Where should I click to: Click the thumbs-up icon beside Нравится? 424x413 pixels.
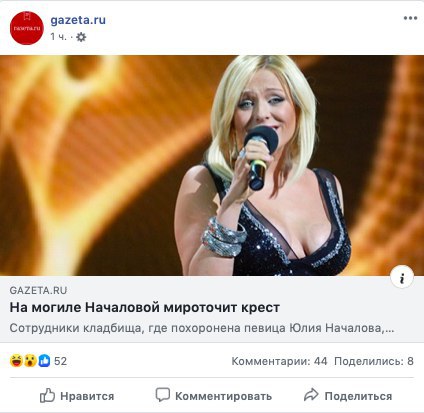(47, 396)
